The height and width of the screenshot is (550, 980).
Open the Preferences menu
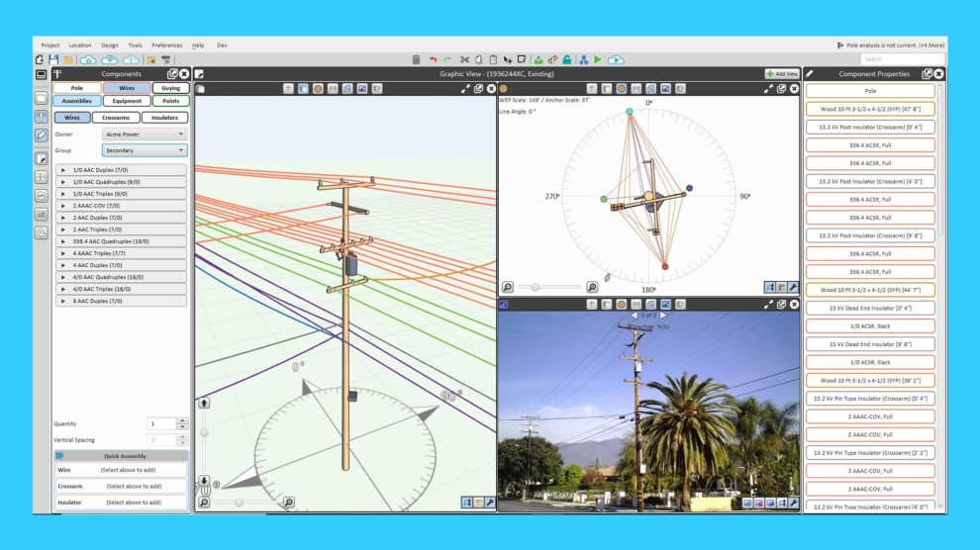click(x=166, y=45)
